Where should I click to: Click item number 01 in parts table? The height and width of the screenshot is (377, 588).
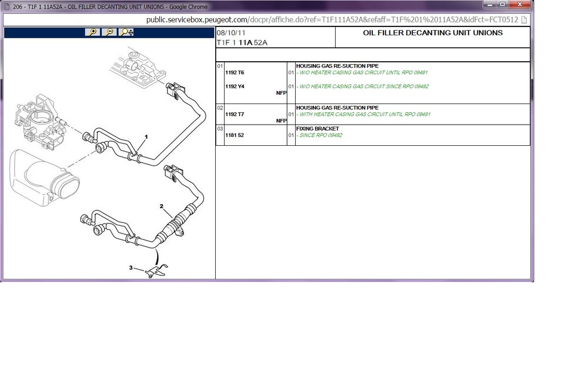(220, 66)
